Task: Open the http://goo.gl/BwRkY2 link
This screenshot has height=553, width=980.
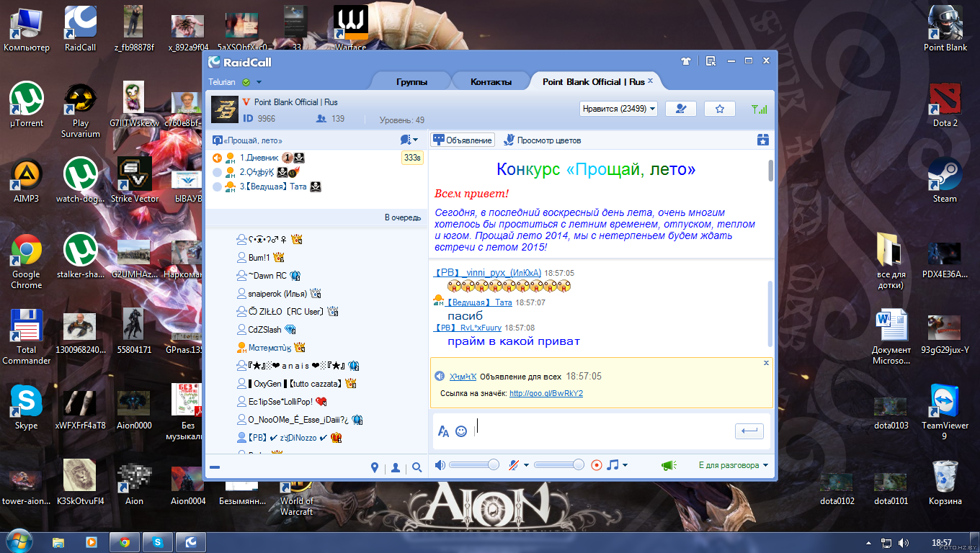Action: click(x=545, y=393)
